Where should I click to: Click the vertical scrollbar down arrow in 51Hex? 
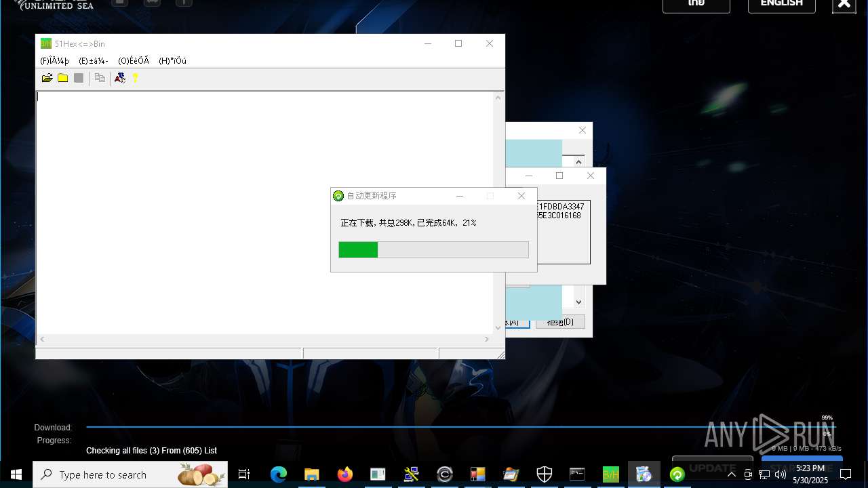498,327
